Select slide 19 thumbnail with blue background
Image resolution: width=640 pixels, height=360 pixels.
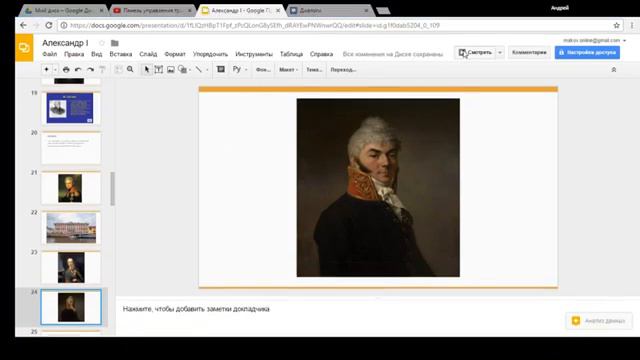[71, 108]
